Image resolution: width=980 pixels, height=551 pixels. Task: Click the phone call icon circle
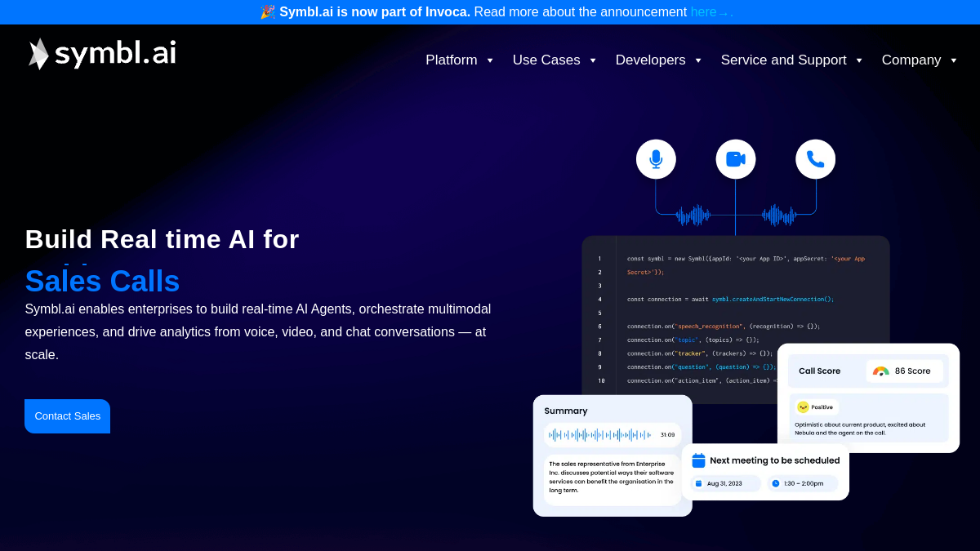click(x=816, y=159)
